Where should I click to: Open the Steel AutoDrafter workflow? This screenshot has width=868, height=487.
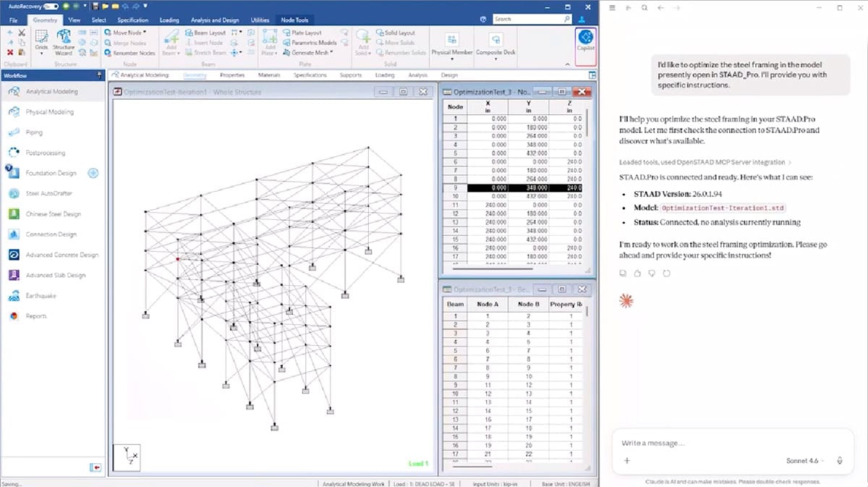[x=51, y=193]
